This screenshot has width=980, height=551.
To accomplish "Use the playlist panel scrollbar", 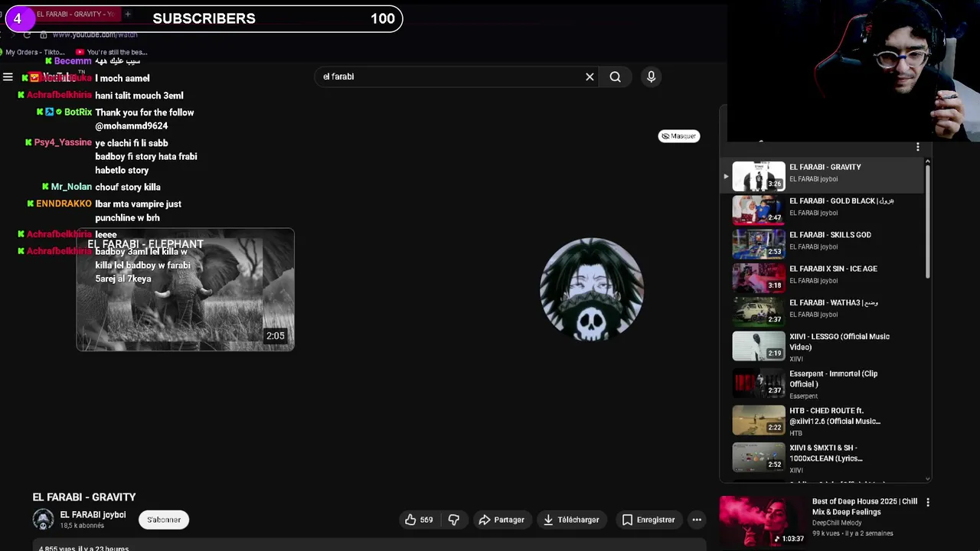I will tap(927, 222).
